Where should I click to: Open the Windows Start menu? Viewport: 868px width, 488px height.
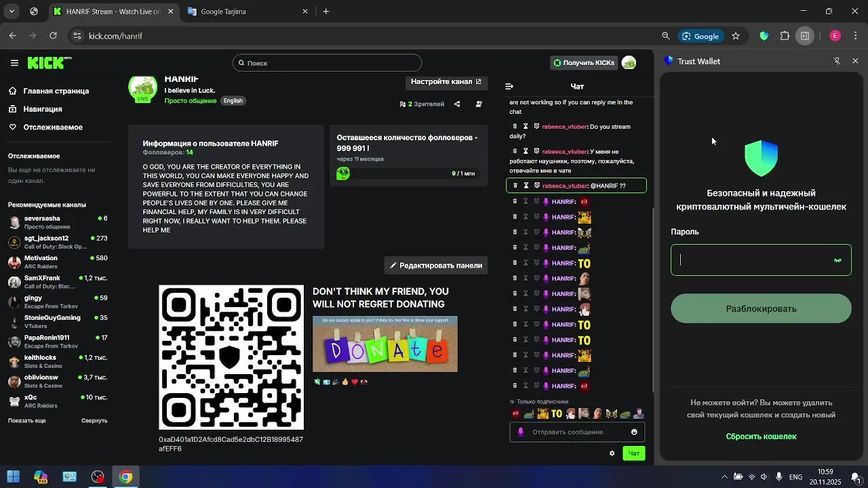coord(13,477)
